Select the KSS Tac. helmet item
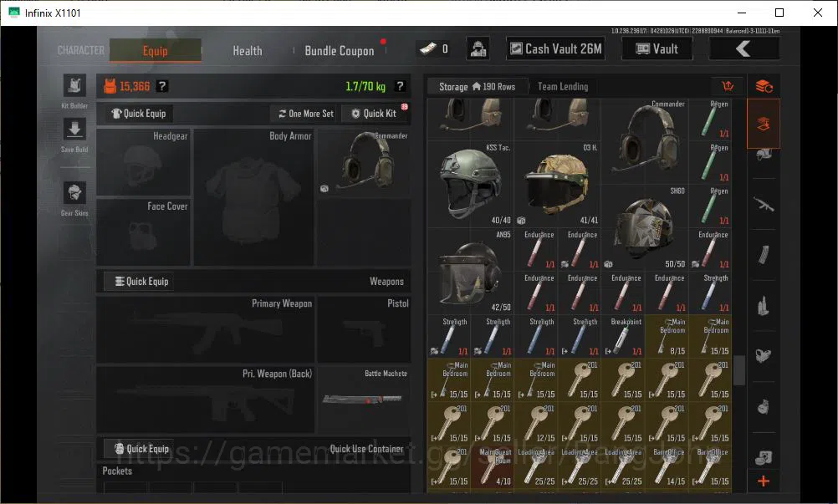The width and height of the screenshot is (838, 504). (470, 184)
